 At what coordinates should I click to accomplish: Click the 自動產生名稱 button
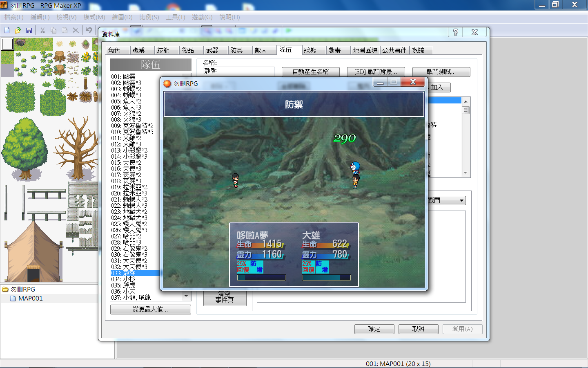click(x=311, y=72)
